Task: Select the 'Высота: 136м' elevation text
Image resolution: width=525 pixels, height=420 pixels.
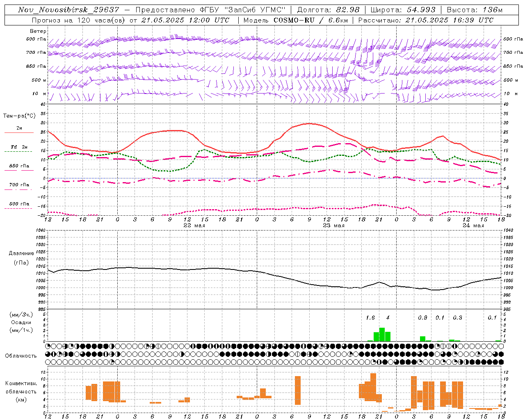Action: [x=475, y=10]
